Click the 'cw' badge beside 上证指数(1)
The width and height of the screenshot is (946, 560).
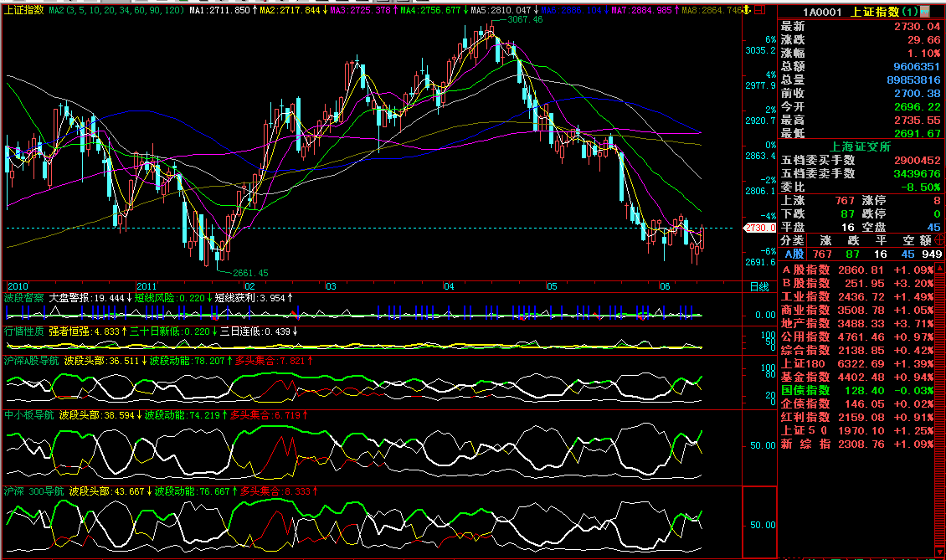[924, 12]
